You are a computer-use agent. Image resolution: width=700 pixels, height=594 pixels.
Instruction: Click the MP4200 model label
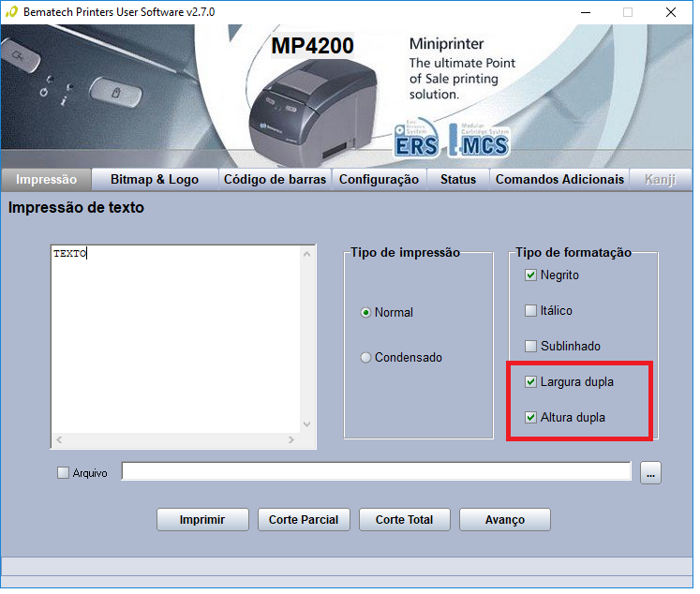coord(315,46)
